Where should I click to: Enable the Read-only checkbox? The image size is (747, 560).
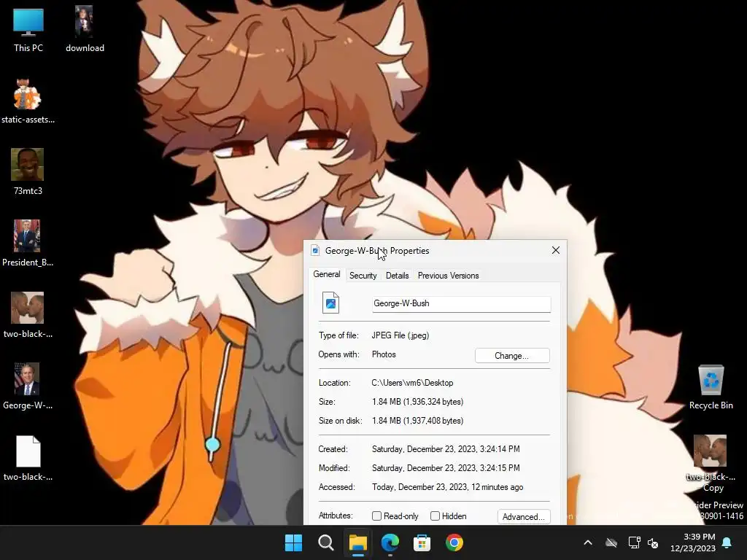coord(377,516)
